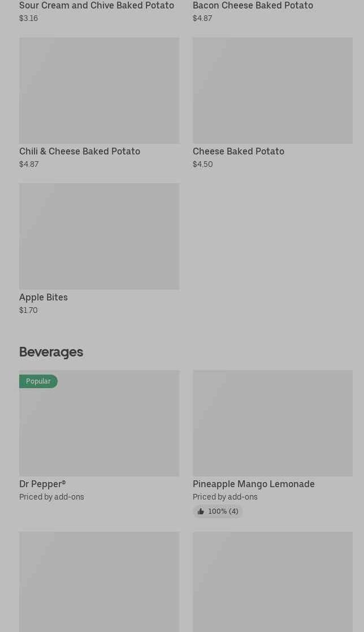Click the $3.16 Sour Cream potato price
Viewport: 364px width, 632px height.
point(28,18)
